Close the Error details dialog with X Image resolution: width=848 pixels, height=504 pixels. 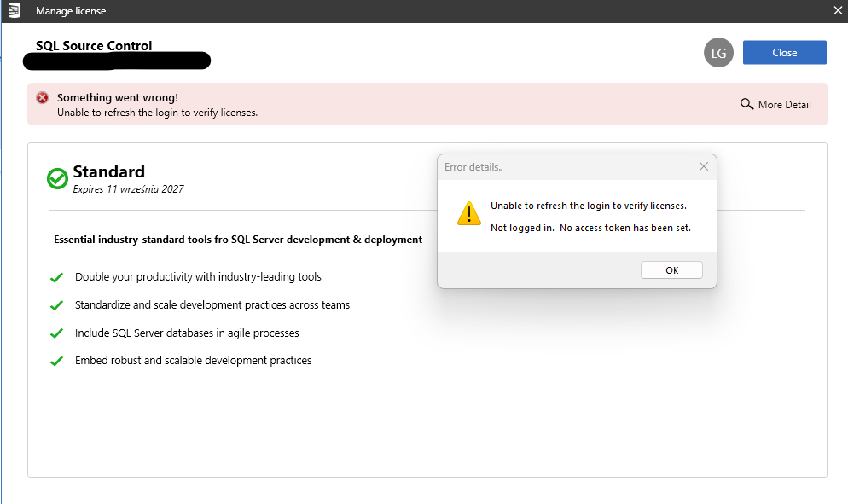pos(703,166)
